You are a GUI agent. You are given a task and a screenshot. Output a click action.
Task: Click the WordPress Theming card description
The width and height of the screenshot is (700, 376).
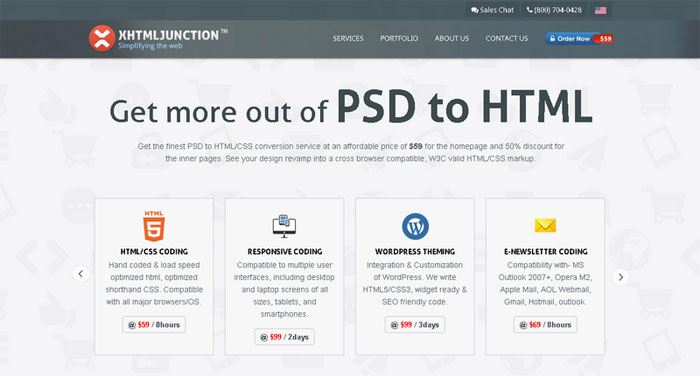415,284
